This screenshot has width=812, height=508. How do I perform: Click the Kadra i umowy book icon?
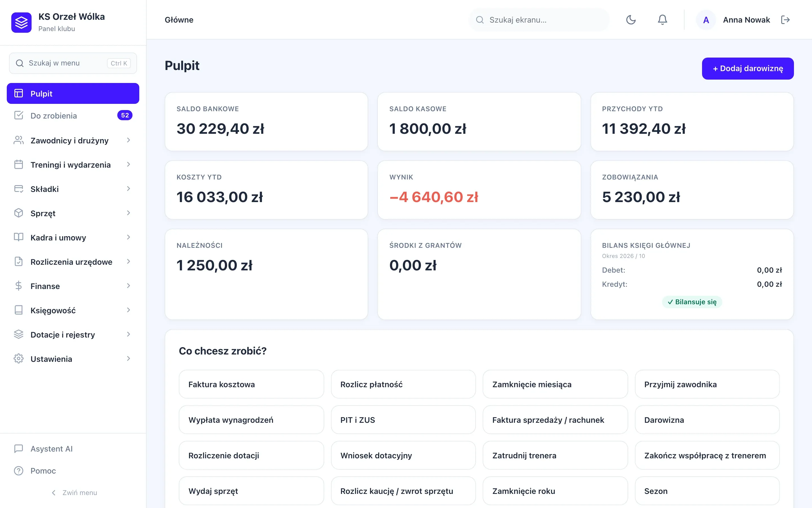pos(19,237)
